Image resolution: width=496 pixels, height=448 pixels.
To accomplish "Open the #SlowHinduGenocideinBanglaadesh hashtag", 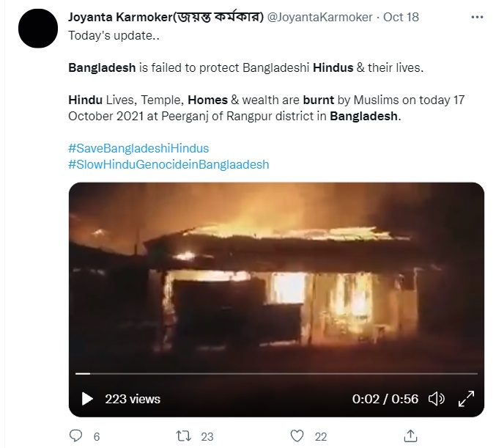I will click(x=169, y=164).
